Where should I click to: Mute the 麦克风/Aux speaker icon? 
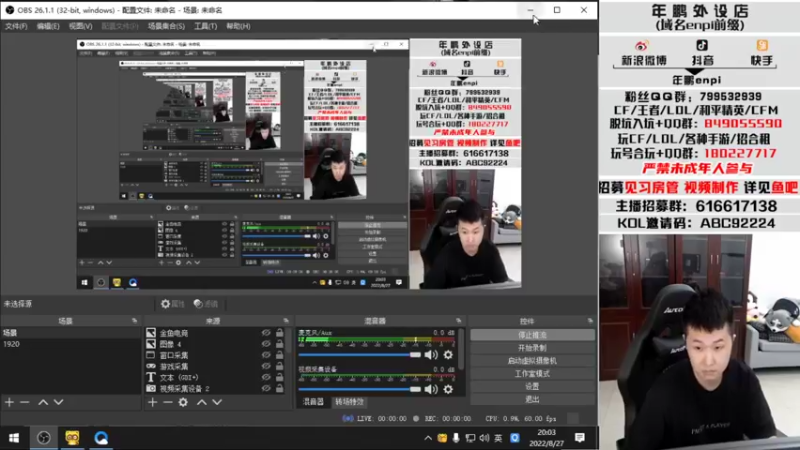(431, 355)
